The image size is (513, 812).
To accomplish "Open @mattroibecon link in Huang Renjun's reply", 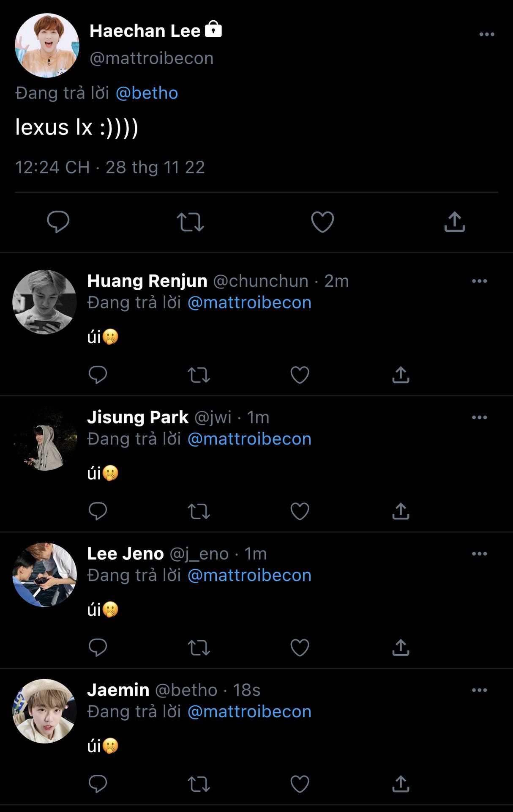I will [249, 303].
